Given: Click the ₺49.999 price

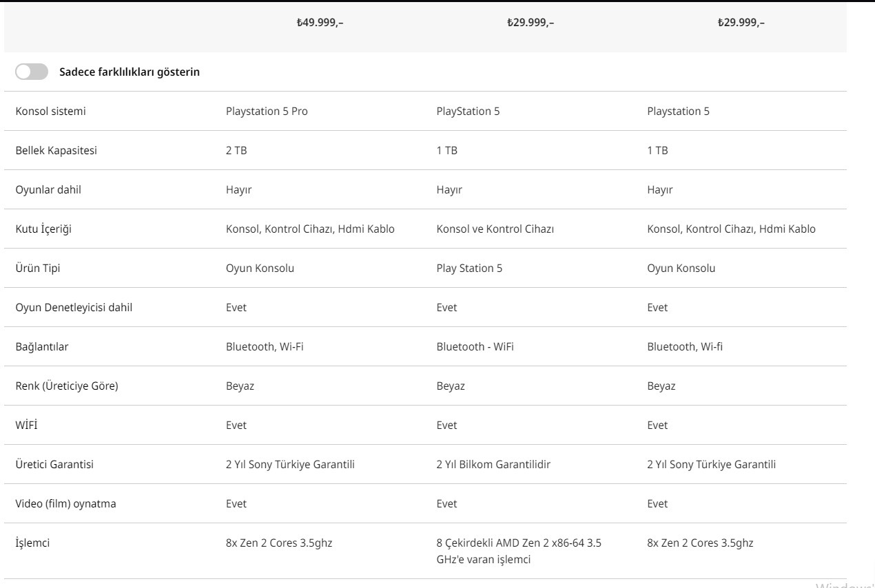Looking at the screenshot, I should [320, 23].
